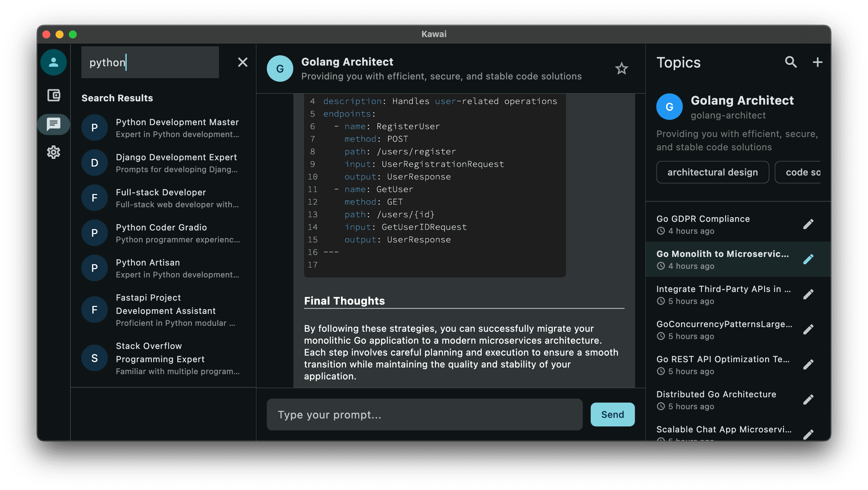Edit the Distributed Go Architecture topic
Viewport: 868px width, 490px height.
(x=808, y=400)
